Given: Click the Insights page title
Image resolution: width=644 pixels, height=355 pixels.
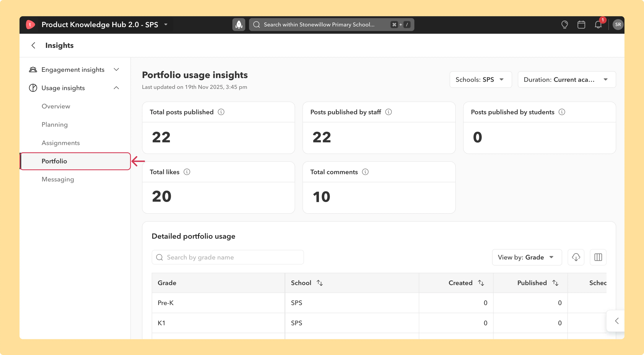Looking at the screenshot, I should [x=59, y=45].
